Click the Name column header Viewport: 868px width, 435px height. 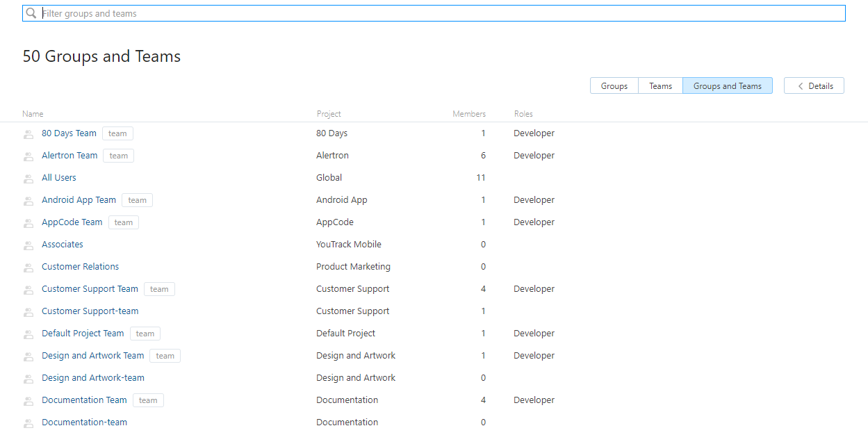[33, 113]
